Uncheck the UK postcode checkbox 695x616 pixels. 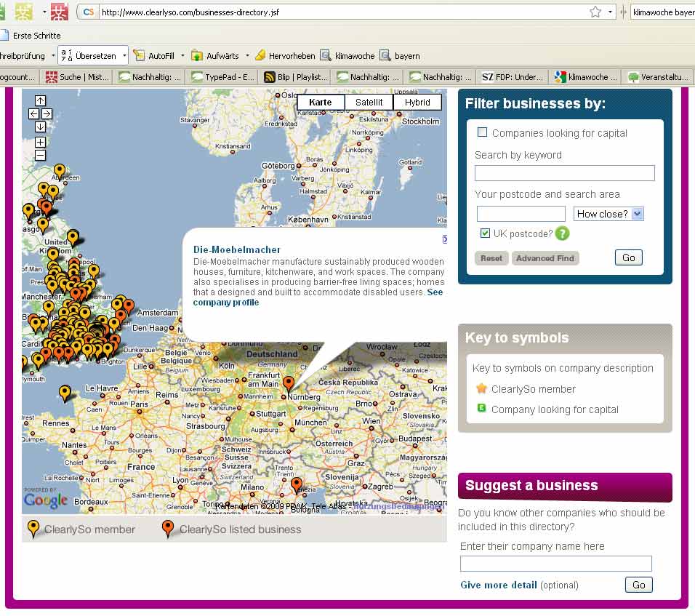click(x=485, y=233)
